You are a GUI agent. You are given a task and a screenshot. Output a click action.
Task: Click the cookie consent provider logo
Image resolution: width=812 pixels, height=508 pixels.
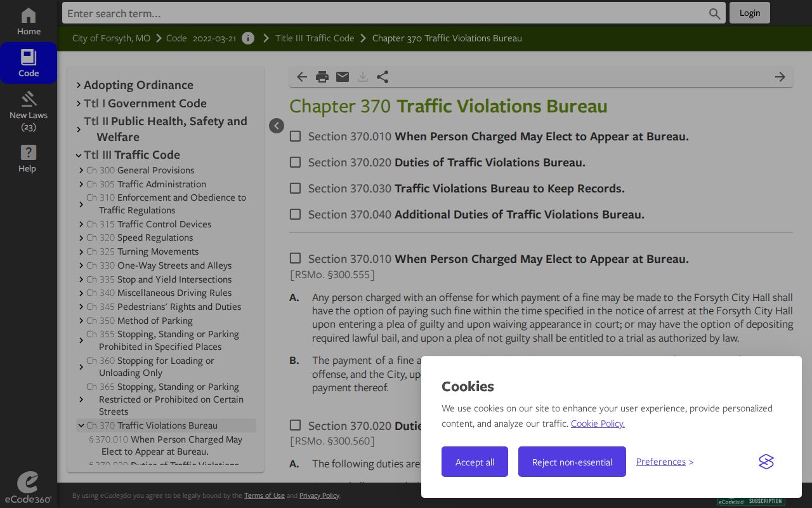(x=766, y=462)
